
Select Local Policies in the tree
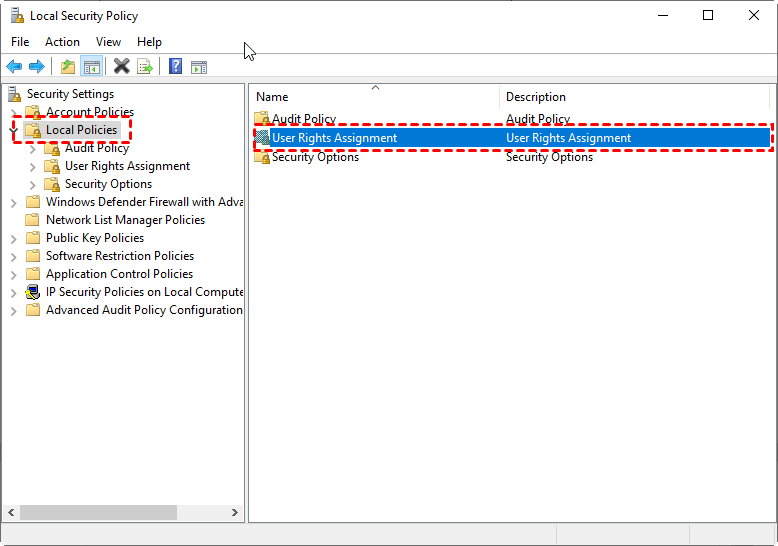coord(81,130)
